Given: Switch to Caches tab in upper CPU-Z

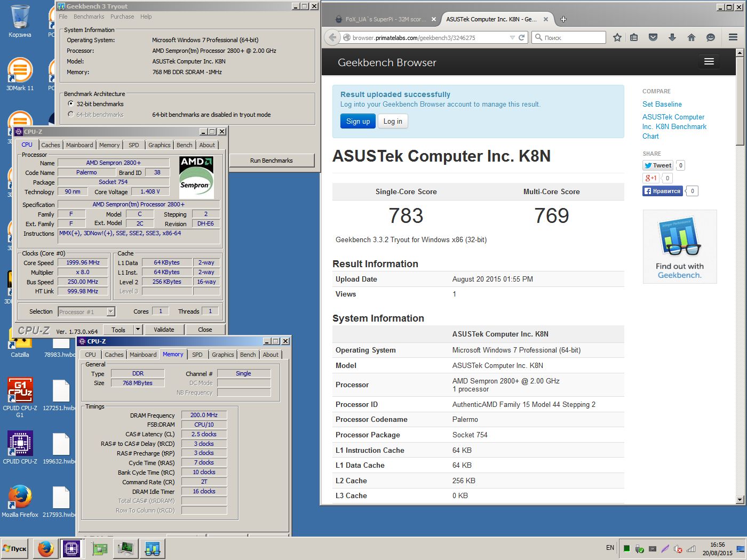Looking at the screenshot, I should point(51,145).
